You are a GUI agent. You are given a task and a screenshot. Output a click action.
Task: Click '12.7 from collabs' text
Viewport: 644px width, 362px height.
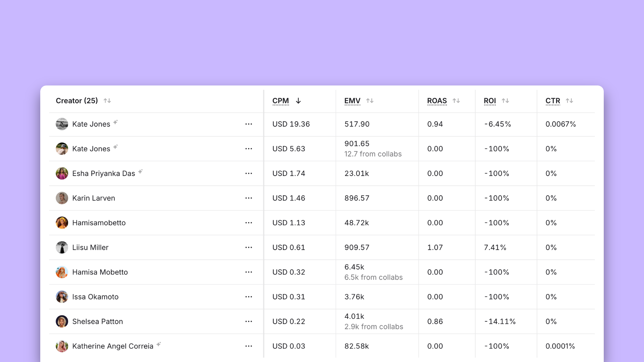tap(373, 154)
